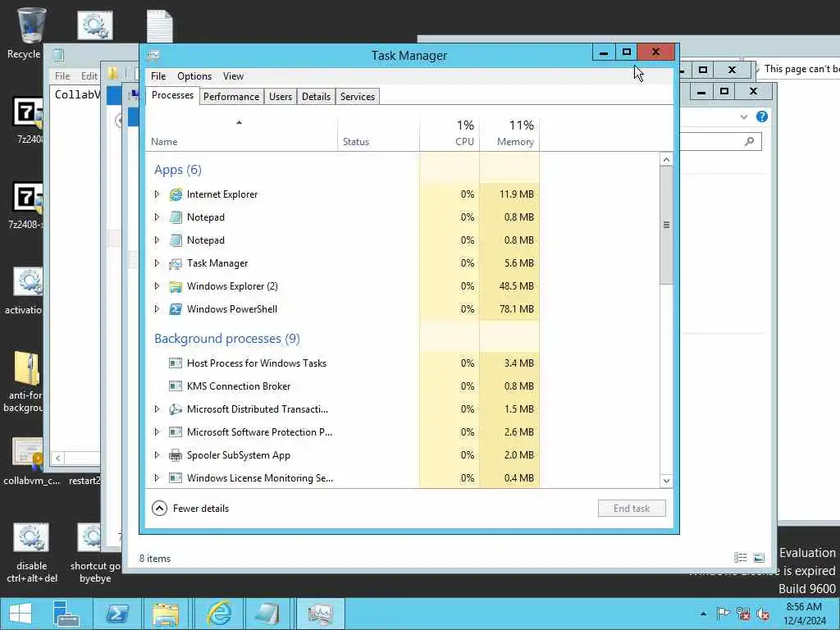Click details view icon in Explorer status bar
840x630 pixels.
(741, 558)
